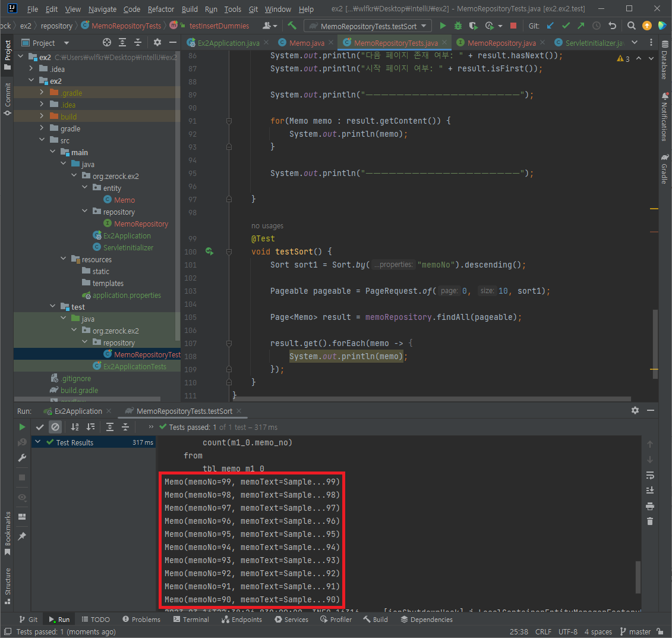Run MemoRepositoryTests.testSort with the green play icon
This screenshot has height=638, width=672.
pos(443,26)
